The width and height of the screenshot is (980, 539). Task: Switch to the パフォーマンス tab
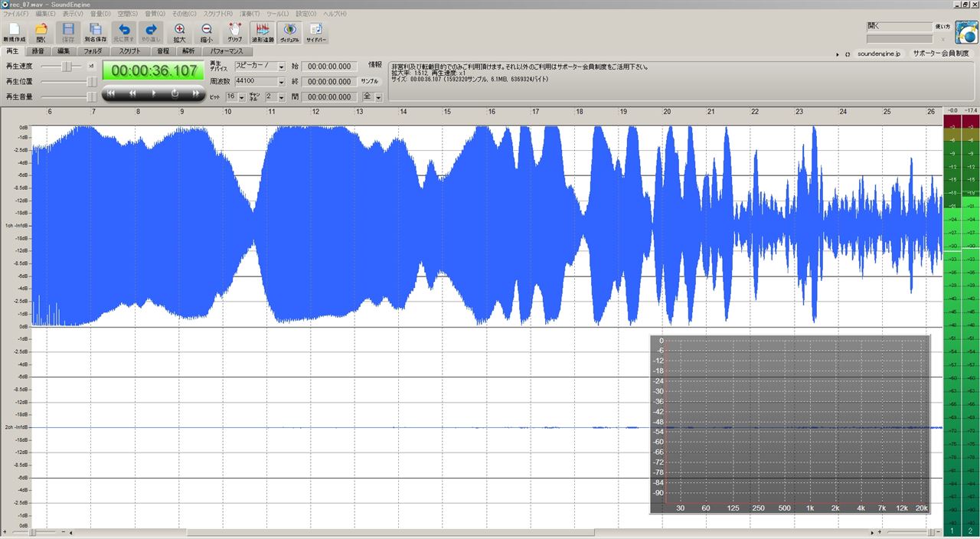(x=227, y=51)
